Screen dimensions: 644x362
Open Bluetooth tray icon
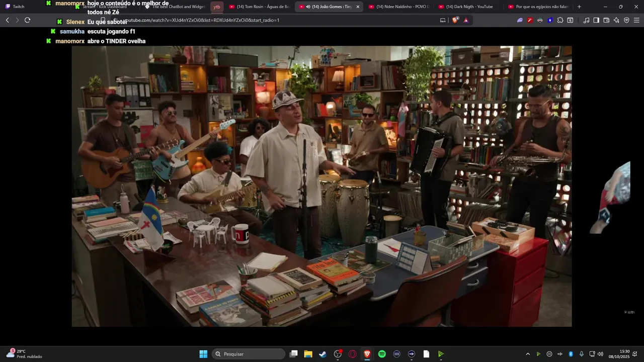pyautogui.click(x=571, y=354)
